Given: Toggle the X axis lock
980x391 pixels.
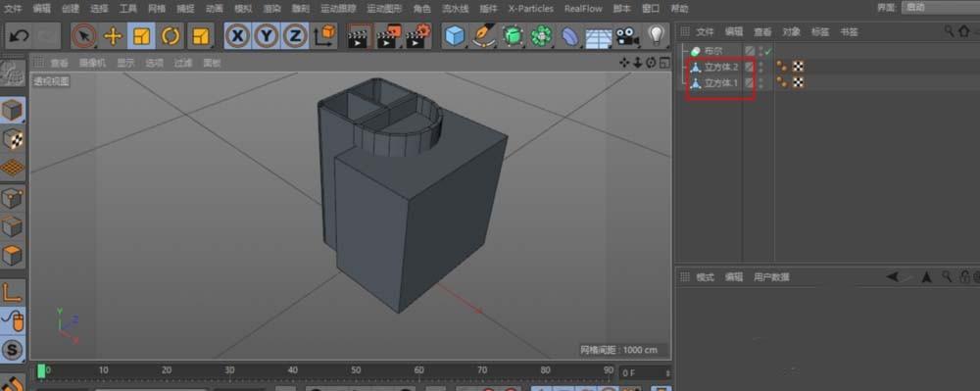Looking at the screenshot, I should click(238, 35).
